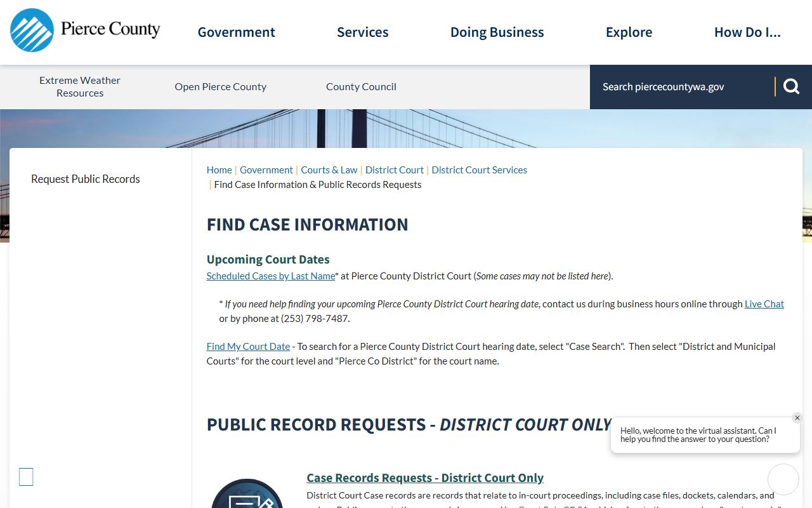Open the Live Chat link
The width and height of the screenshot is (812, 508).
(x=764, y=304)
